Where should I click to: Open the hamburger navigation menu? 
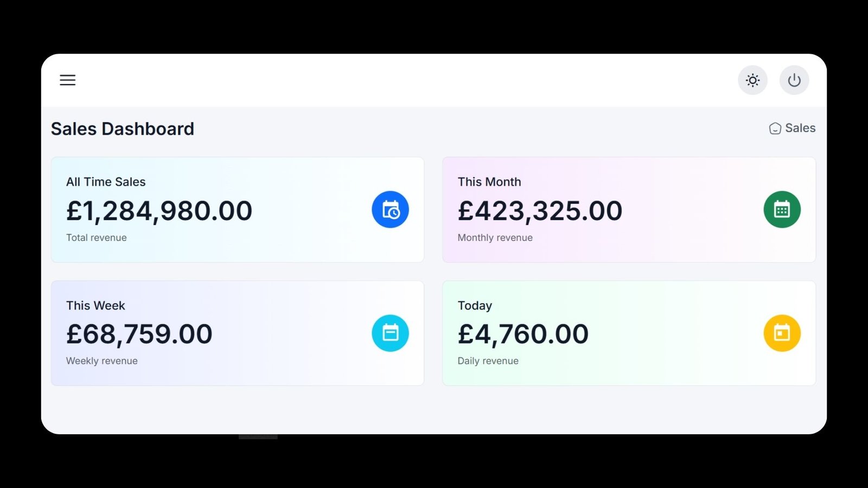point(68,80)
